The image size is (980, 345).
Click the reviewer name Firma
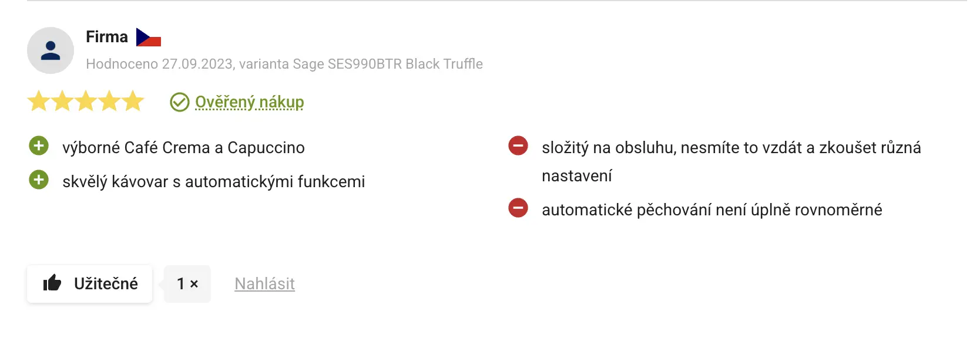pyautogui.click(x=107, y=37)
